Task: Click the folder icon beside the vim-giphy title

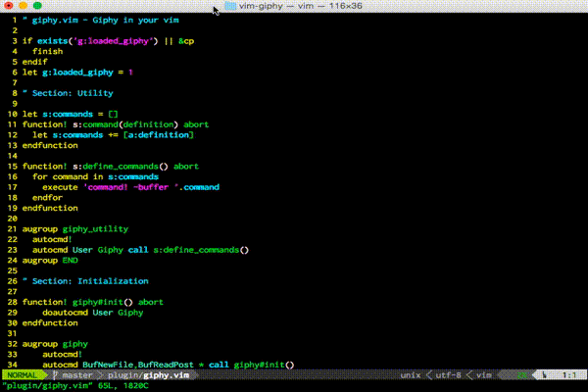Action: coord(230,6)
